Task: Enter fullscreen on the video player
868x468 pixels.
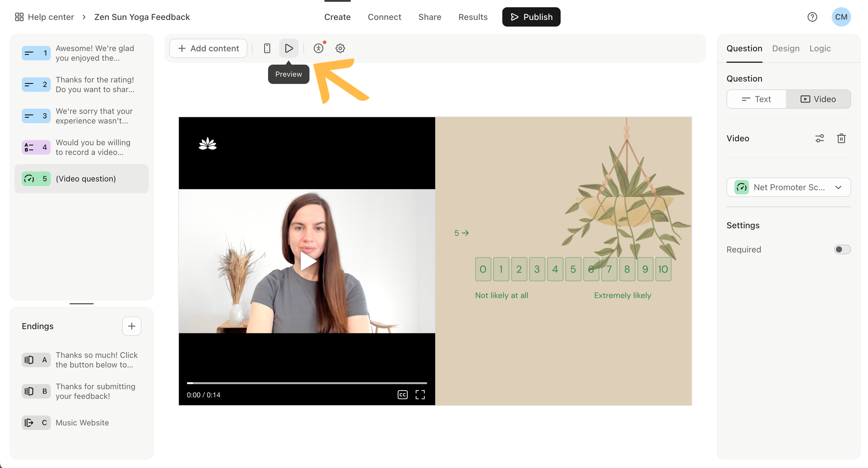Action: [420, 395]
